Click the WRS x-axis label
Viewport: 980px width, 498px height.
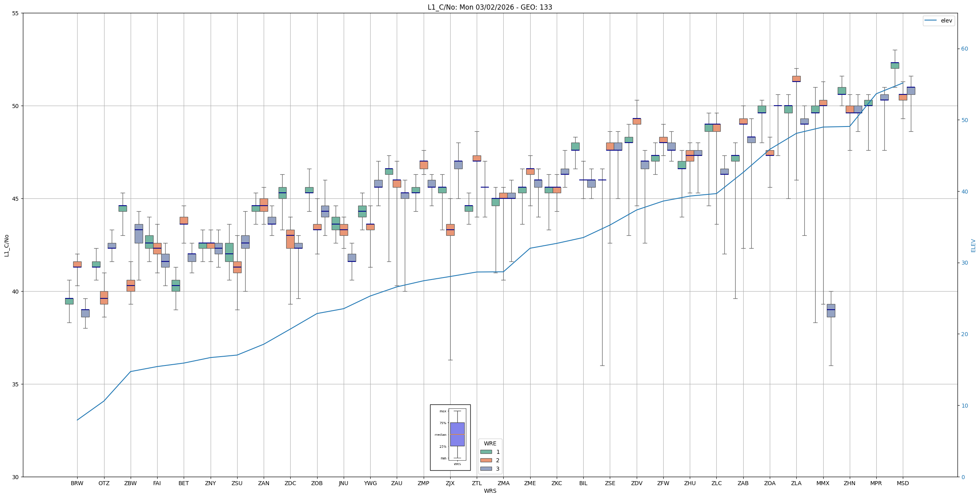[490, 491]
